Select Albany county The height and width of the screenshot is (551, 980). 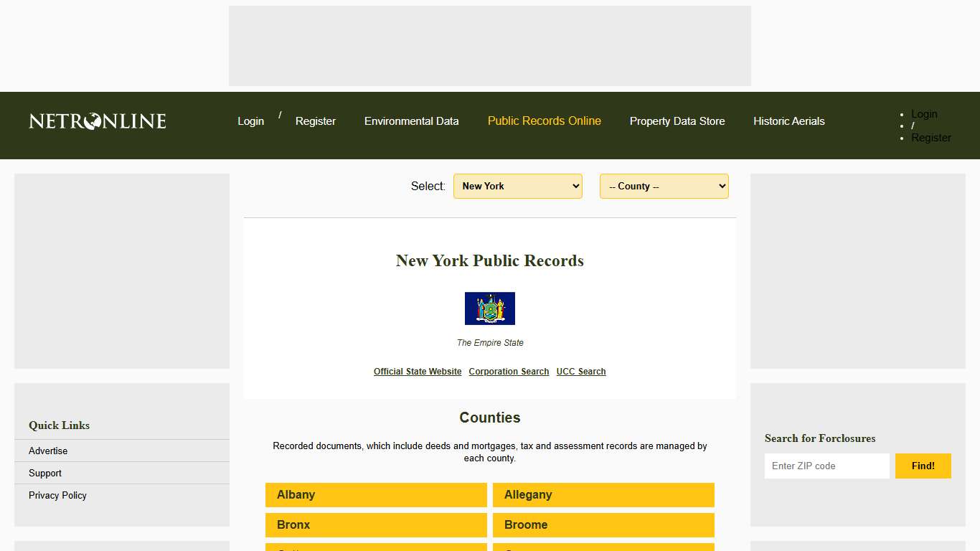click(x=376, y=494)
